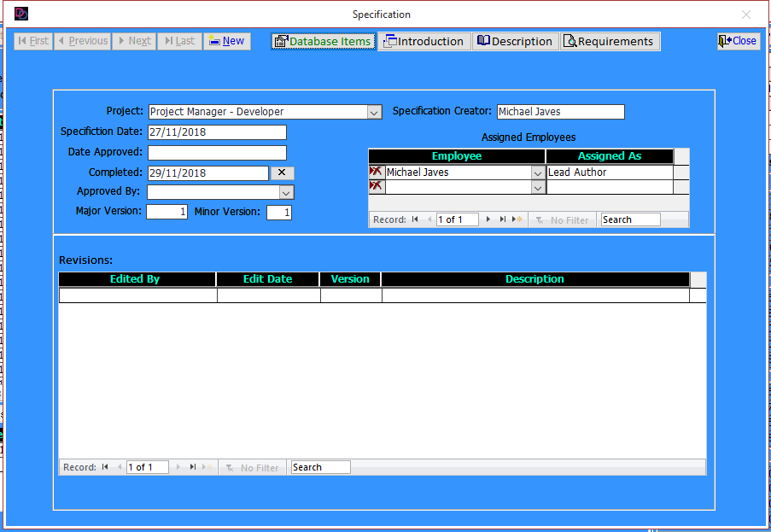
Task: Jump to Last record button
Action: (x=179, y=41)
